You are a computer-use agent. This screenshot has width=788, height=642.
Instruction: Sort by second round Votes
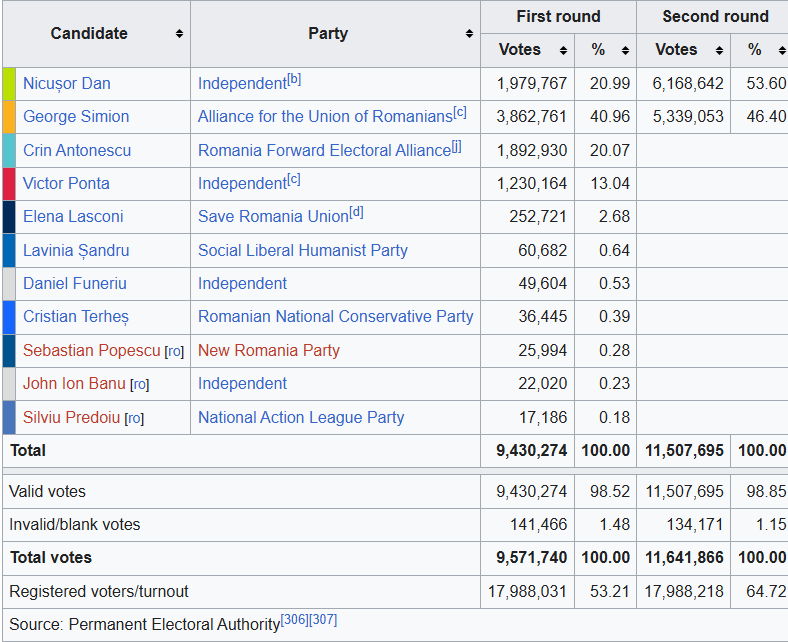(718, 50)
